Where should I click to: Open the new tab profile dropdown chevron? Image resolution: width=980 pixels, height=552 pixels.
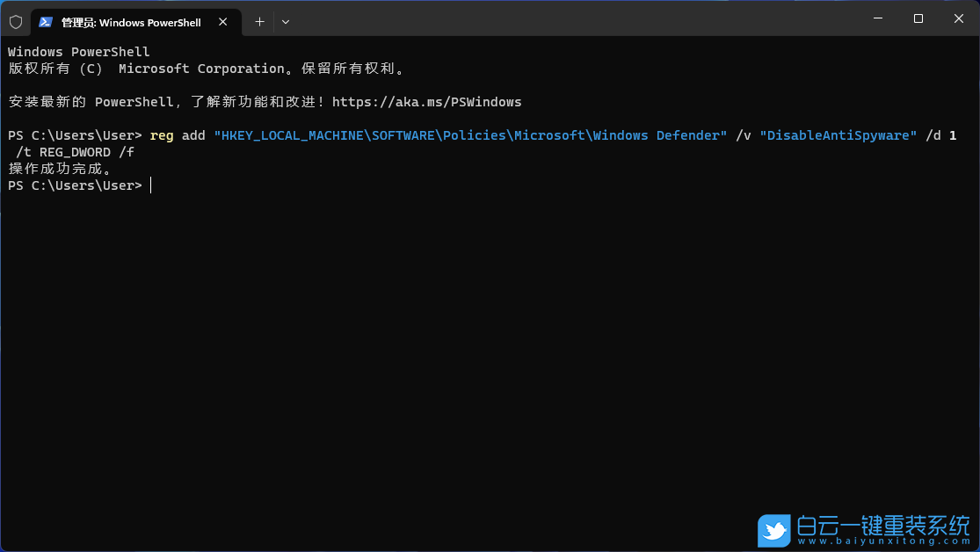[285, 21]
